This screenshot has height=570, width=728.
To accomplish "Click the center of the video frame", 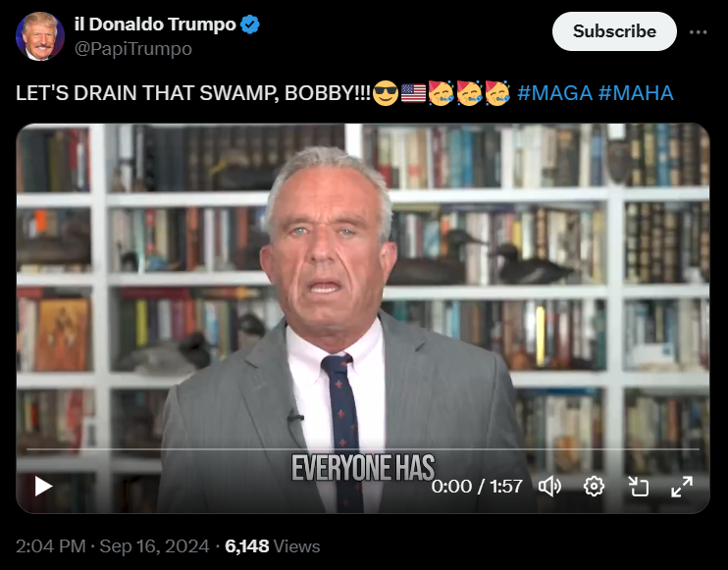I will tap(363, 319).
